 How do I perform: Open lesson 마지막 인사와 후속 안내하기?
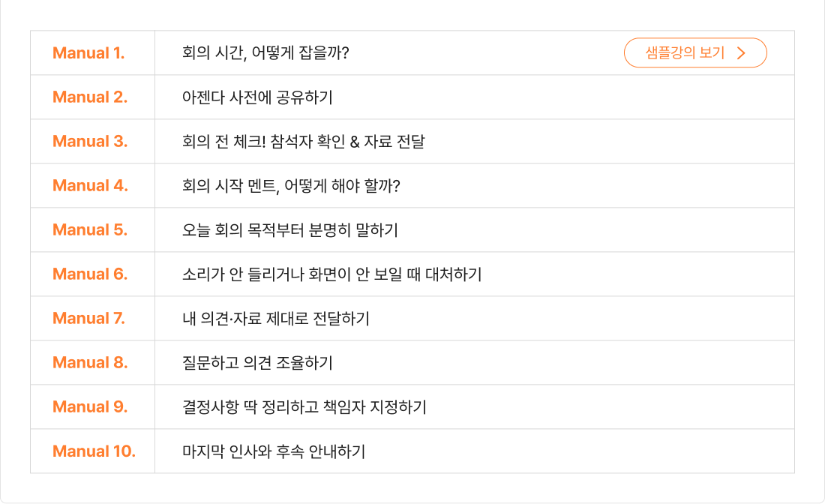[x=273, y=451]
